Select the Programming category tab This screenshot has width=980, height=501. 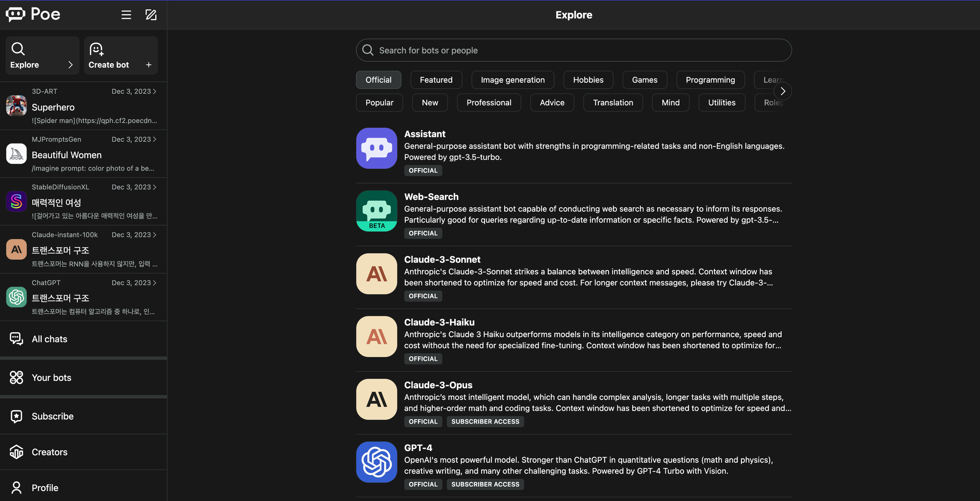pyautogui.click(x=710, y=80)
